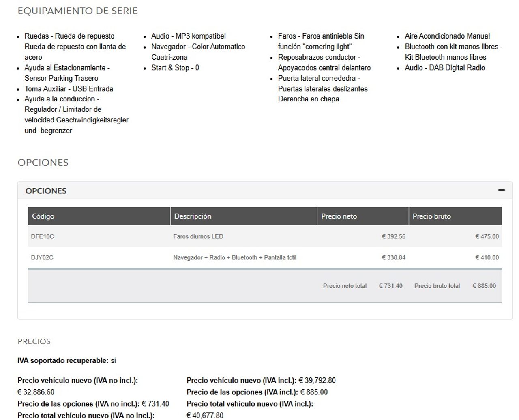
Task: Click the Toma Auxiliar - USB Entrada item
Action: 69,89
